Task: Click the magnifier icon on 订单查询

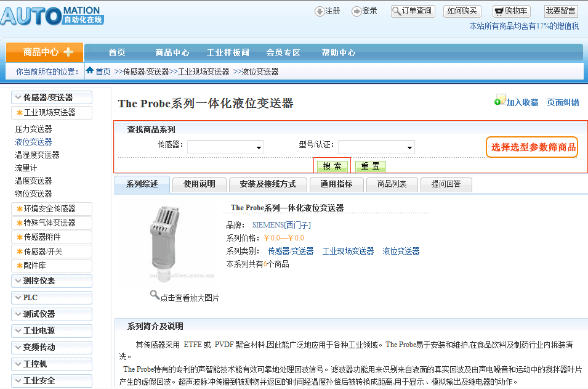Action: tap(396, 11)
